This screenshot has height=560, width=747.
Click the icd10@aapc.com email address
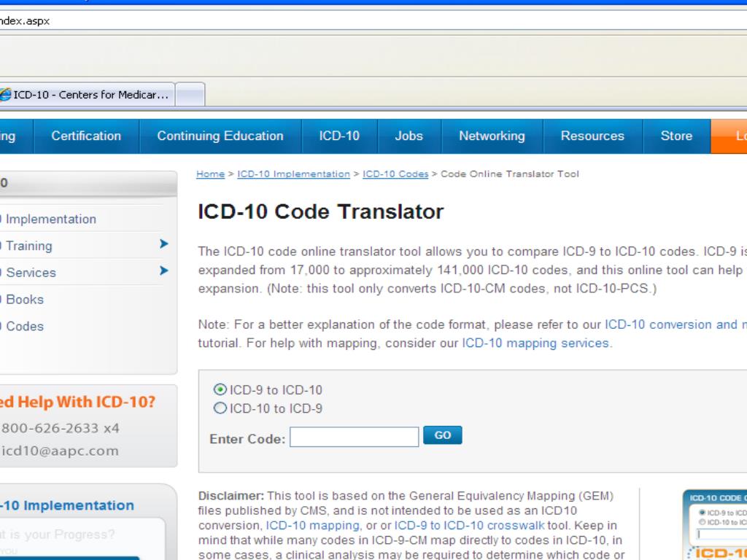60,451
